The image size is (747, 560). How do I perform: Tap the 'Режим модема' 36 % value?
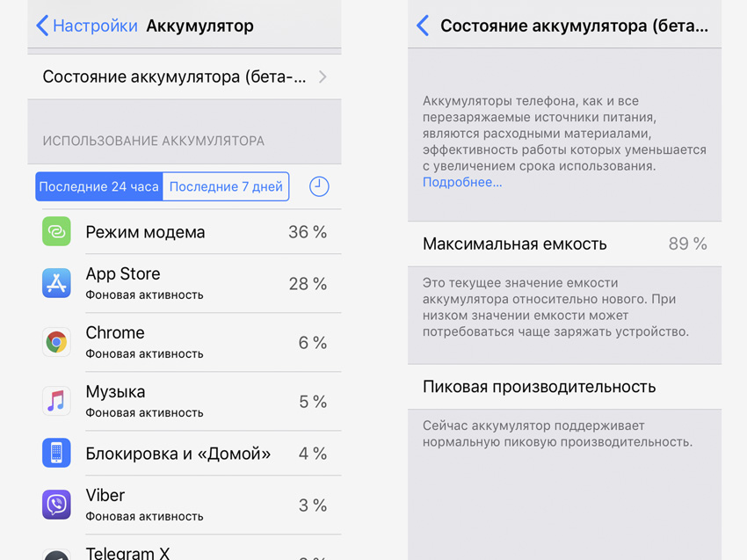click(x=308, y=232)
